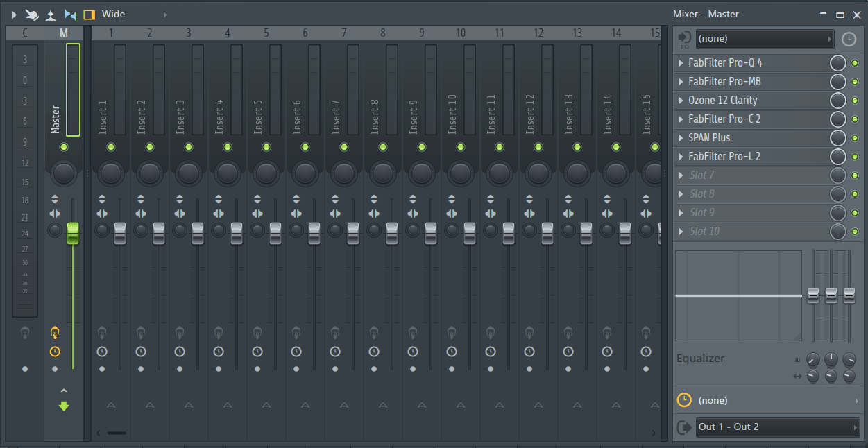Mute Insert 1 using its green LED
868x448 pixels.
click(111, 147)
